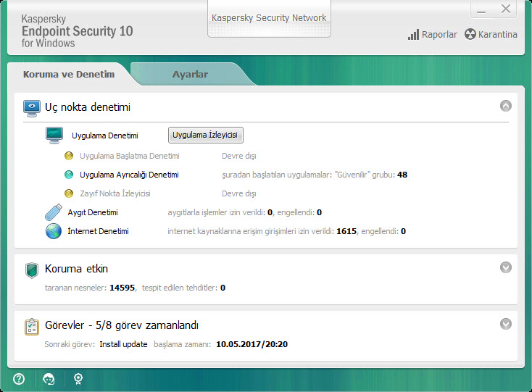This screenshot has width=532, height=392.
Task: Click the Kaspersky Endpoint Security 10 title logo
Action: pyautogui.click(x=77, y=31)
